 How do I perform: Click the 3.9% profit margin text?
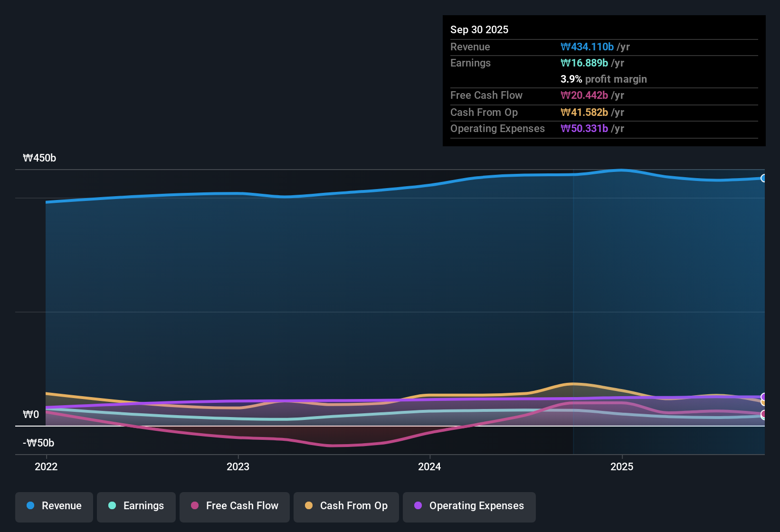603,79
